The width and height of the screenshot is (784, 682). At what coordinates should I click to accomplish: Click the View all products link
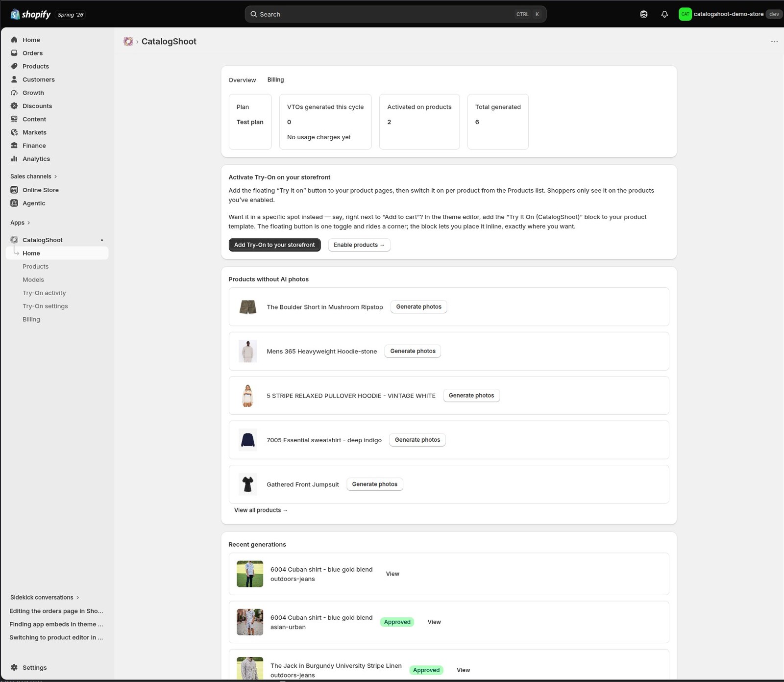click(261, 510)
